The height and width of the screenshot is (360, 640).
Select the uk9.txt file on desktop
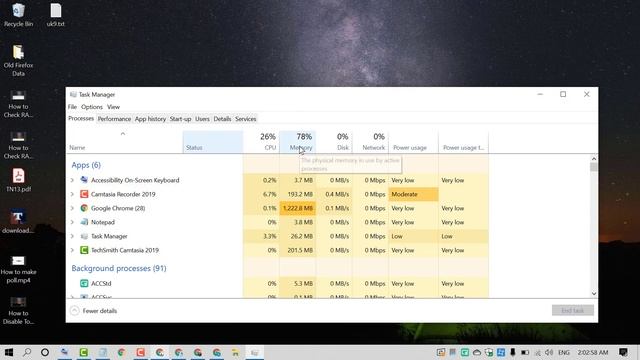[56, 15]
